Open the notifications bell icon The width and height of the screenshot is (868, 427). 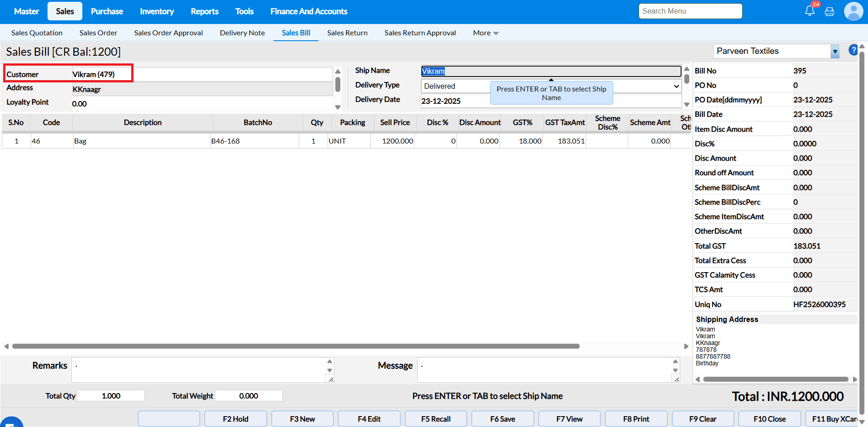click(x=810, y=11)
